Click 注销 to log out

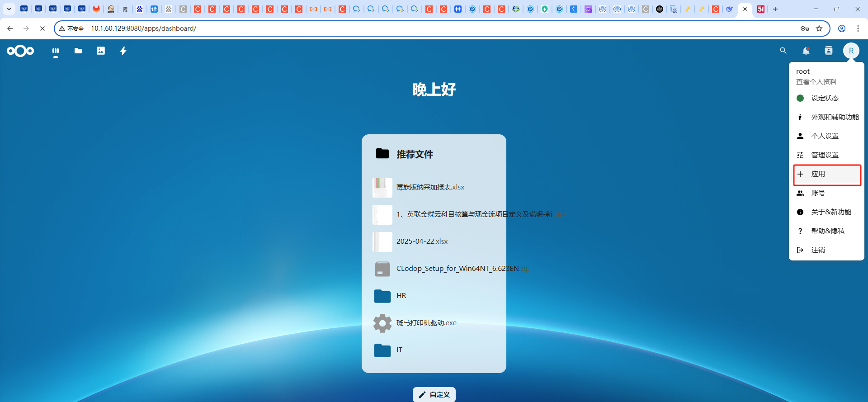click(826, 250)
